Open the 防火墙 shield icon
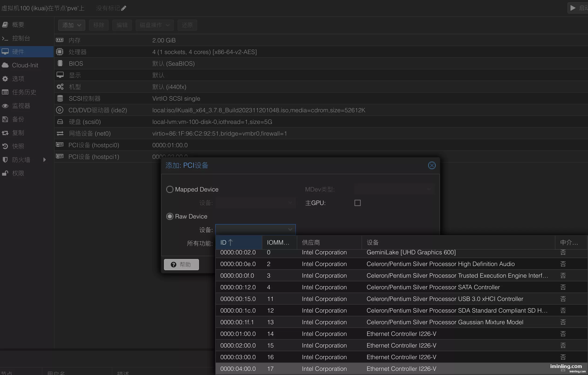This screenshot has width=588, height=375. tap(5, 160)
